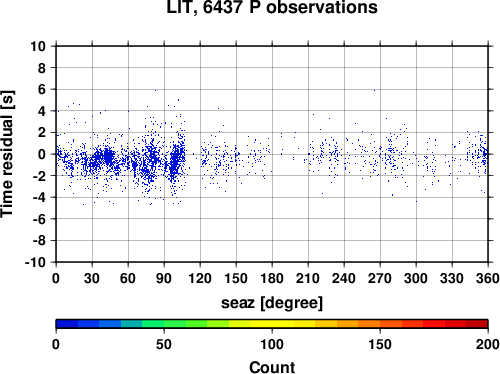The height and width of the screenshot is (374, 500).
Task: Click the orange segment of the colorbar
Action: click(x=369, y=324)
